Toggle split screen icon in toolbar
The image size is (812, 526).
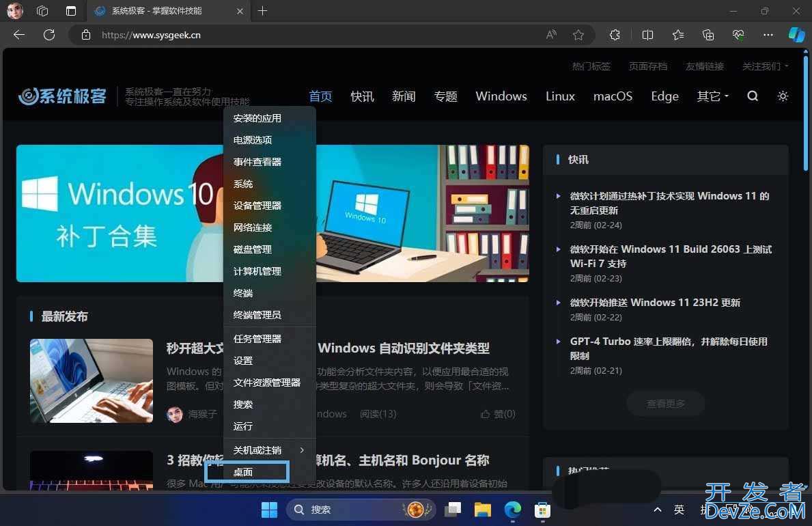tap(647, 35)
